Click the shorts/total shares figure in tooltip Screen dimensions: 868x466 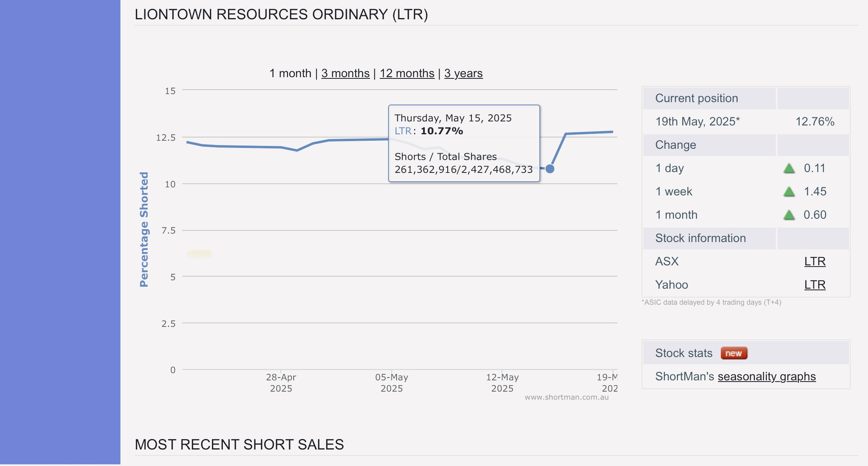pyautogui.click(x=464, y=170)
